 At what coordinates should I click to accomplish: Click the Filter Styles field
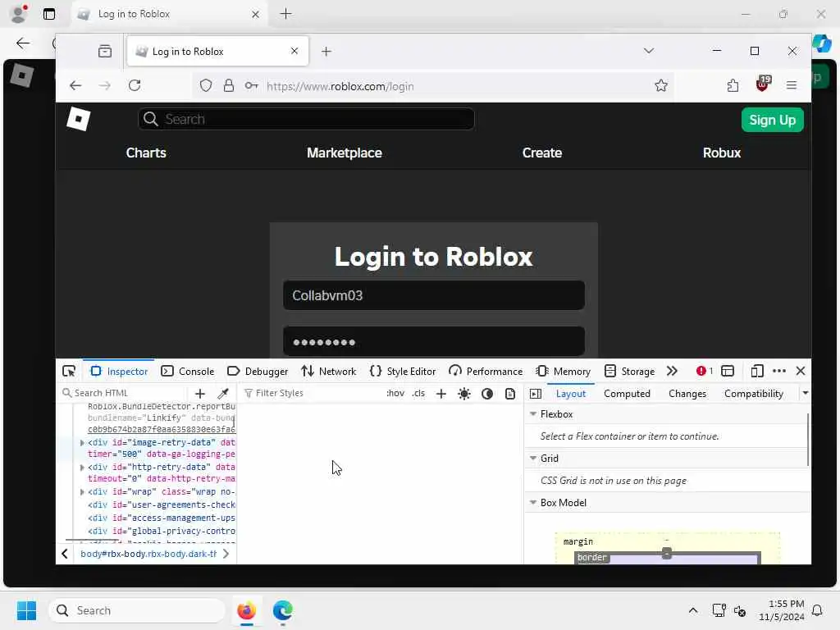311,393
